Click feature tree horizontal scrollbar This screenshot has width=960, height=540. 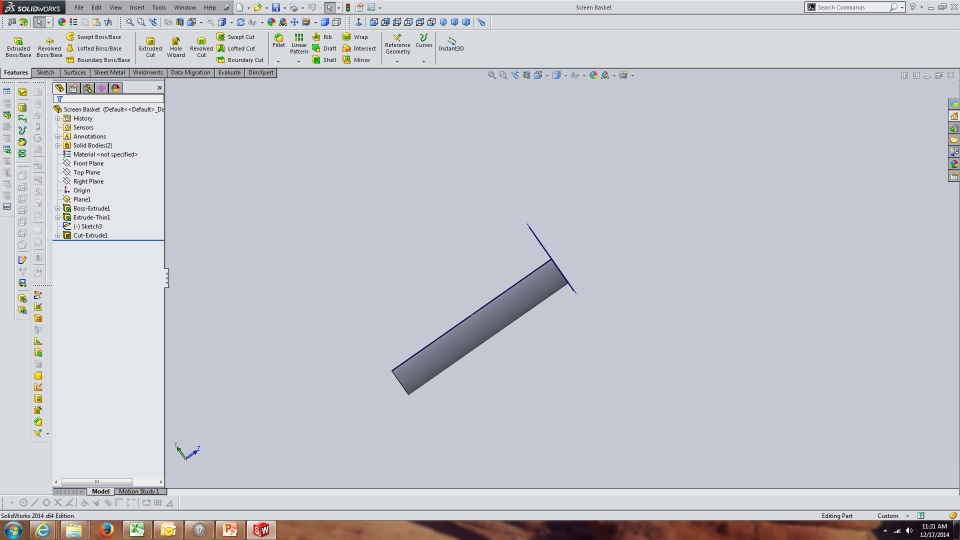97,482
